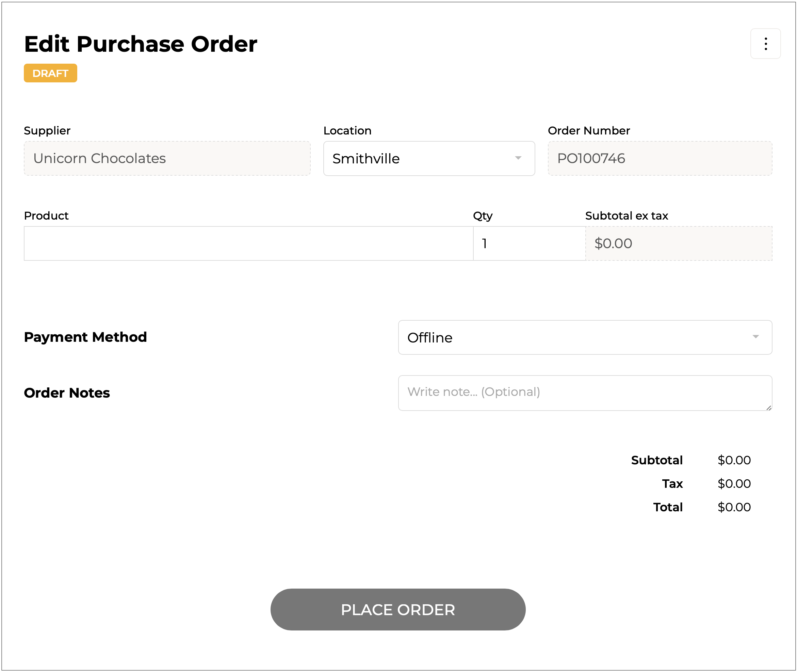Click the Payment Method label
This screenshot has height=672, width=797.
(x=85, y=337)
